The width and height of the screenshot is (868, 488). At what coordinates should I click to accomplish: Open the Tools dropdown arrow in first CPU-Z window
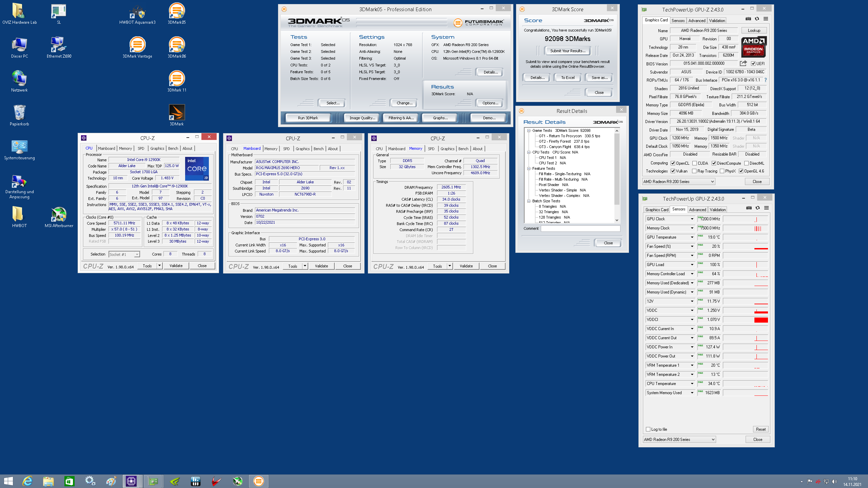(x=159, y=266)
